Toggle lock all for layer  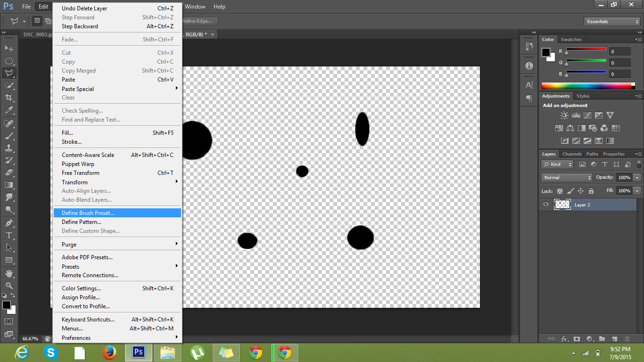[x=591, y=191]
